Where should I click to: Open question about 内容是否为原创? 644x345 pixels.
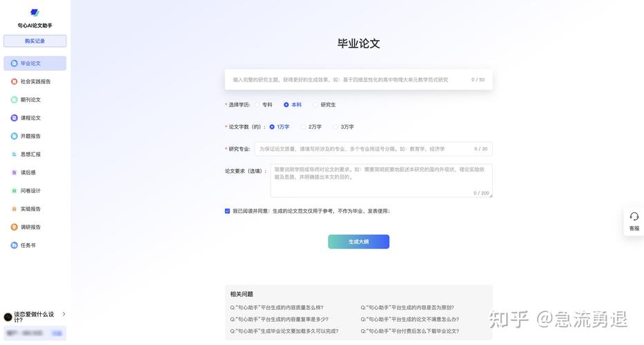407,308
